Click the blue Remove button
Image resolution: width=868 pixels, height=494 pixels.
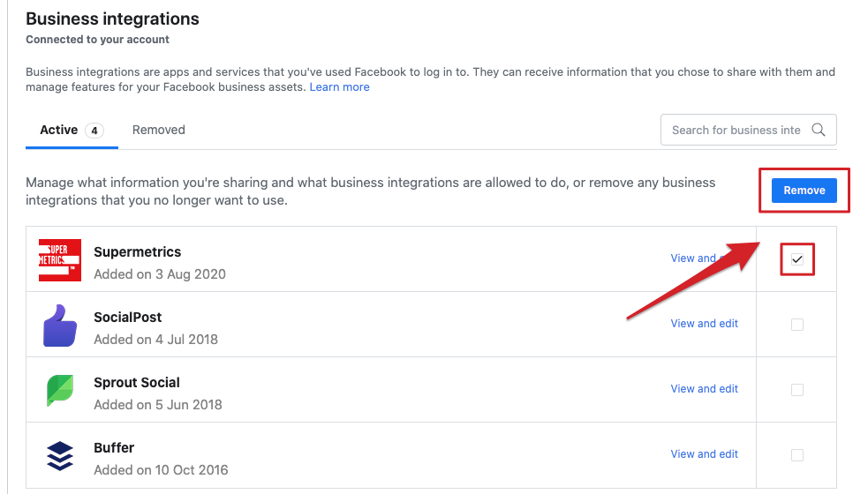tap(804, 191)
